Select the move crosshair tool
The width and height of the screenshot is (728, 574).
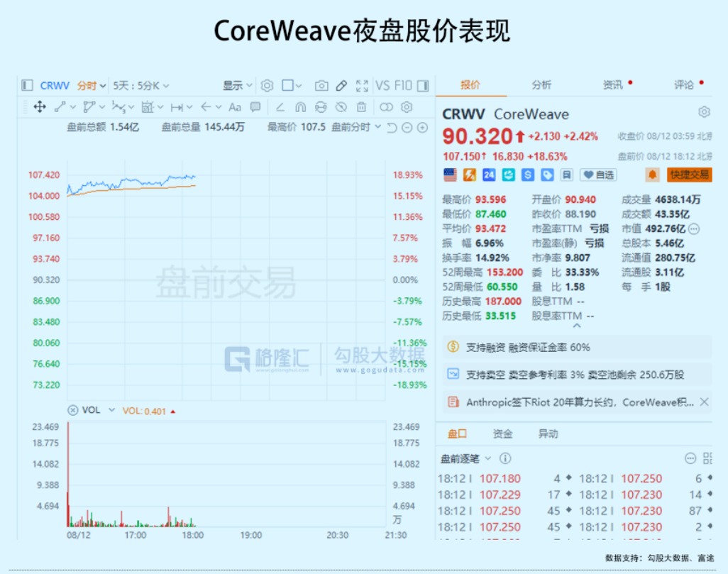coord(40,107)
